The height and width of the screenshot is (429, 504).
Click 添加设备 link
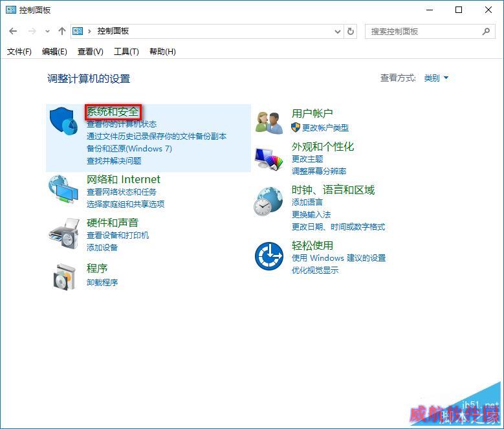(x=102, y=247)
